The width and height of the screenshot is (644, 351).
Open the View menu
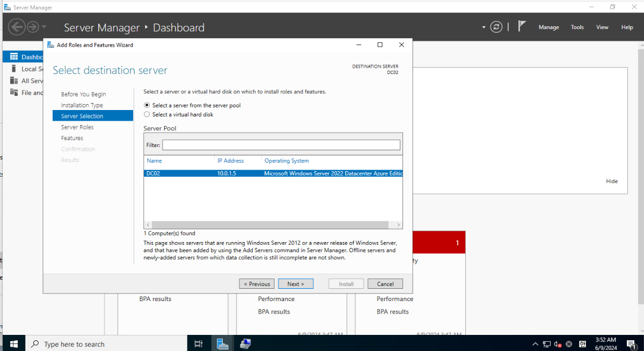(x=602, y=27)
